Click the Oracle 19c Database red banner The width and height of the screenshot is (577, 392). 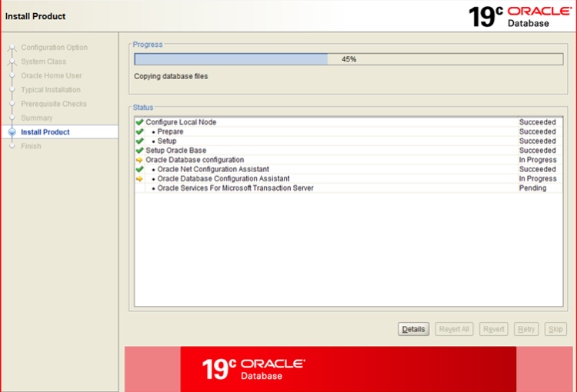[348, 369]
